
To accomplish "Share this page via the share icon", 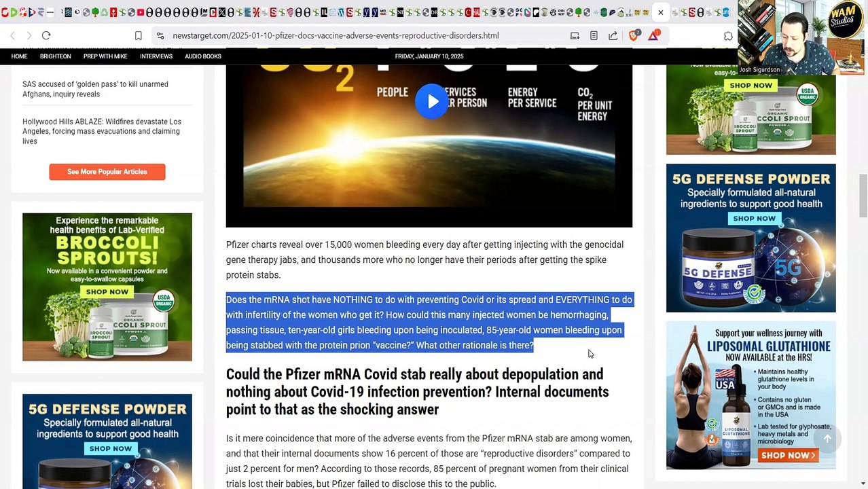I will pyautogui.click(x=613, y=35).
